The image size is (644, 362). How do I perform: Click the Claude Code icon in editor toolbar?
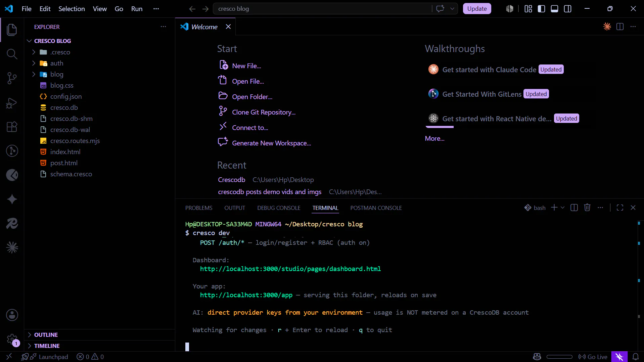[x=607, y=27]
